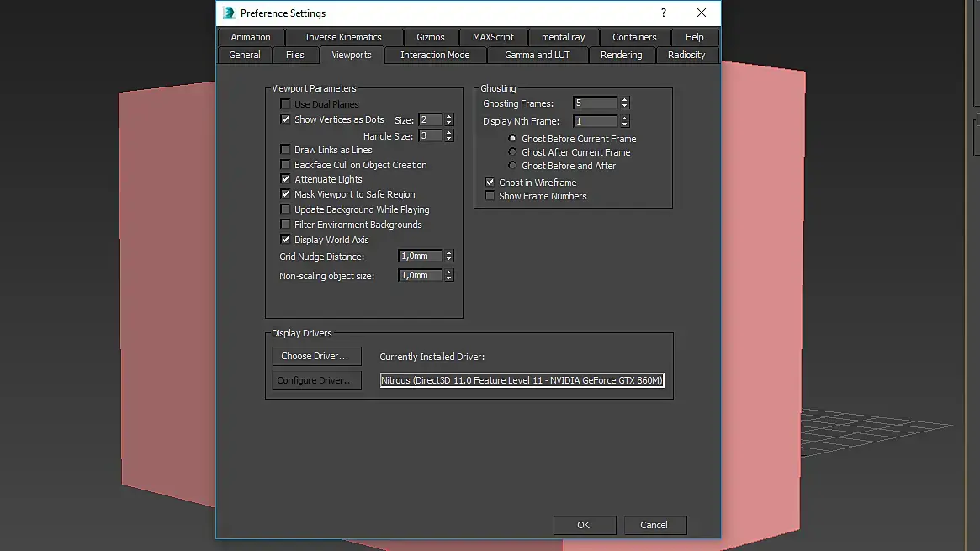This screenshot has height=551, width=980.
Task: Click the help question mark button
Action: click(664, 13)
